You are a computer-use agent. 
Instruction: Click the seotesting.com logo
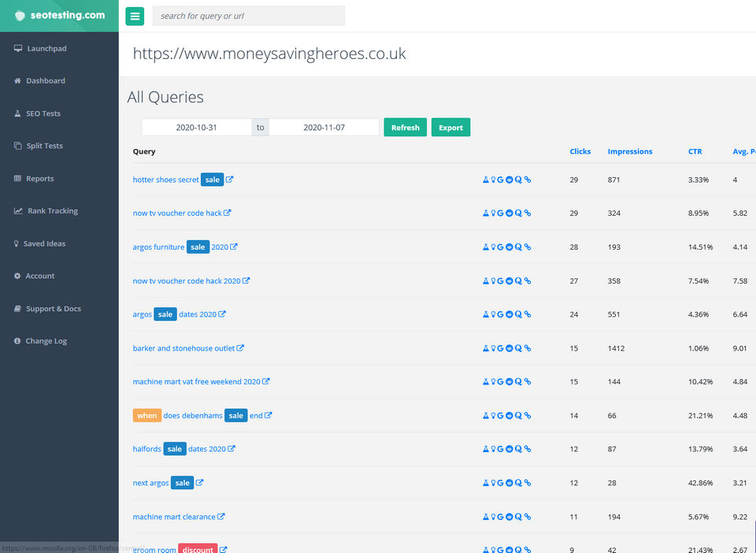click(59, 16)
